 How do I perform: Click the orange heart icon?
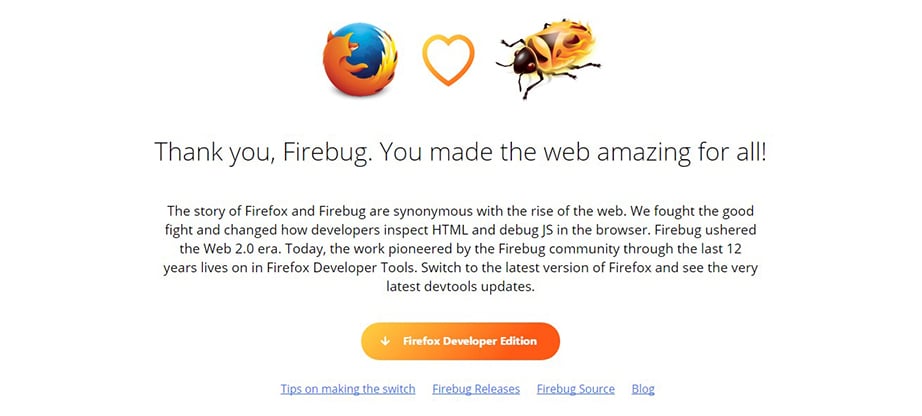point(447,60)
